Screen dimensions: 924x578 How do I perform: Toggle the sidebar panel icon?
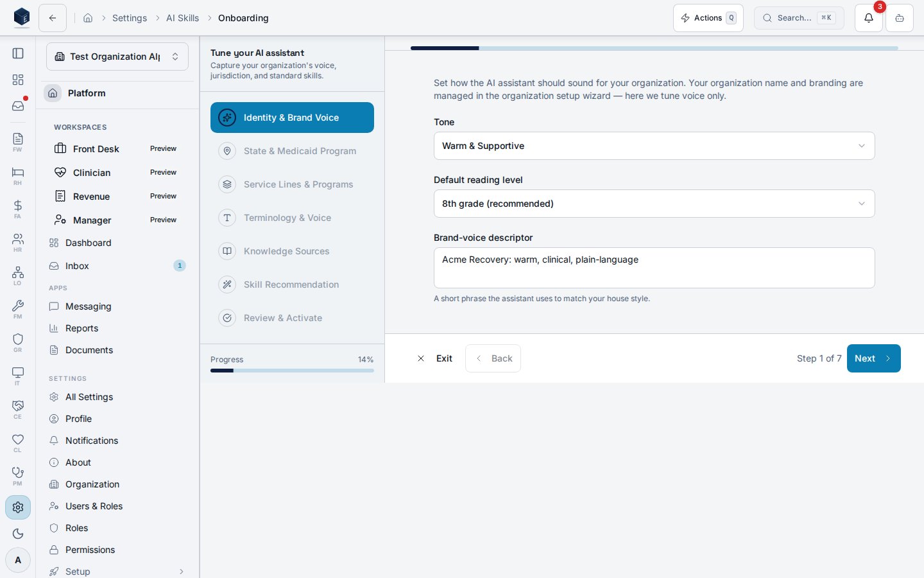18,53
